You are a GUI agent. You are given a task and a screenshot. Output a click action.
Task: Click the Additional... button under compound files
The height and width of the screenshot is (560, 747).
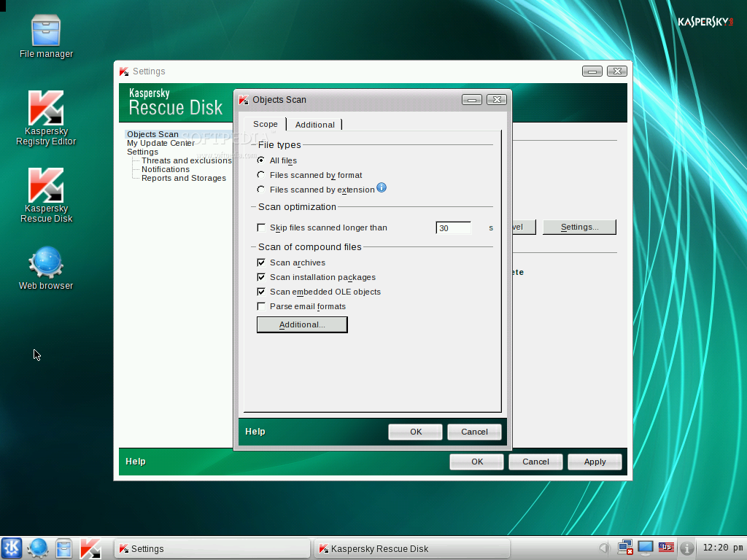(x=302, y=324)
